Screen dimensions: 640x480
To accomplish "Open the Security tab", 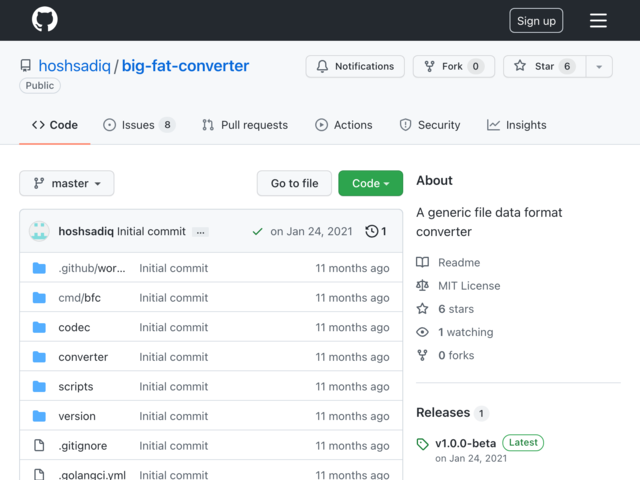I will click(x=429, y=125).
